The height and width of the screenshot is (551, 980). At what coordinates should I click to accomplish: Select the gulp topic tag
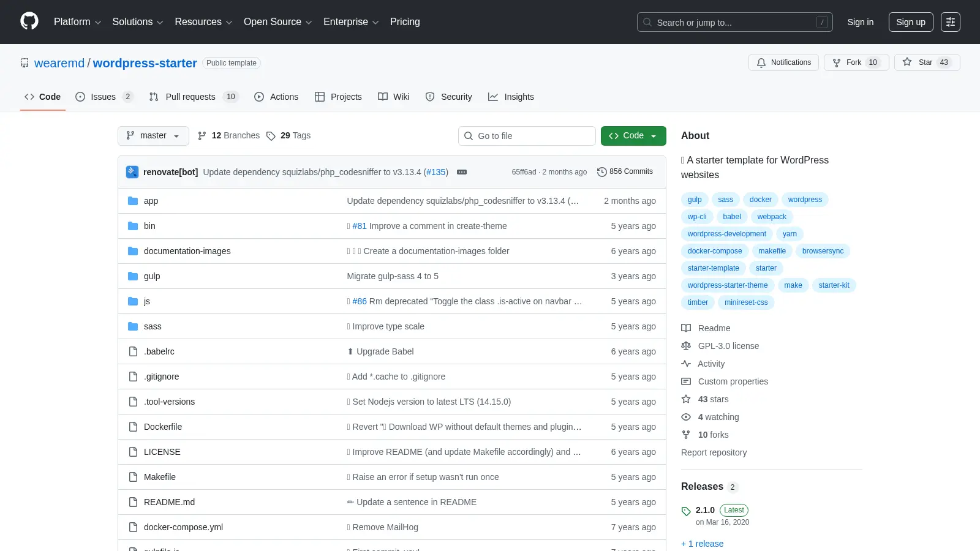click(x=695, y=200)
